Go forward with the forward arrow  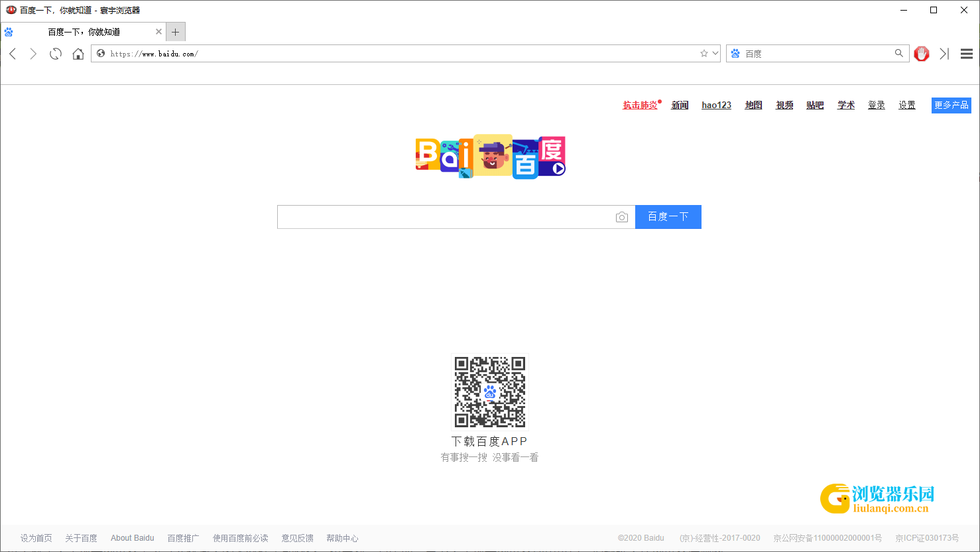pos(33,54)
